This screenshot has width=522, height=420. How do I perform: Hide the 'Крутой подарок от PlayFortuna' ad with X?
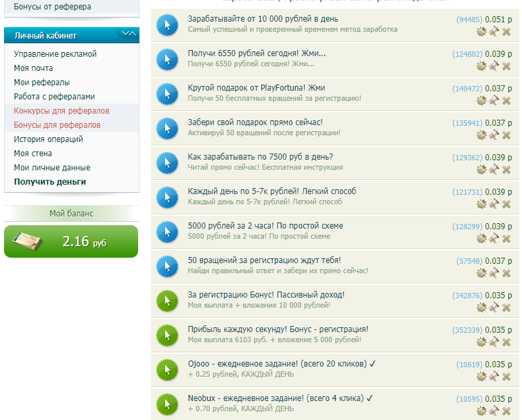[x=506, y=100]
